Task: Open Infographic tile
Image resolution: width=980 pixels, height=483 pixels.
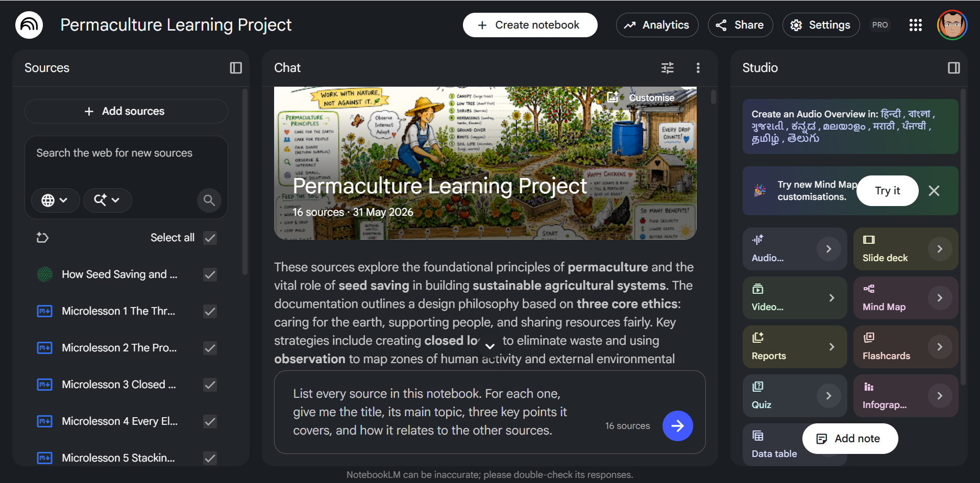Action: 905,396
